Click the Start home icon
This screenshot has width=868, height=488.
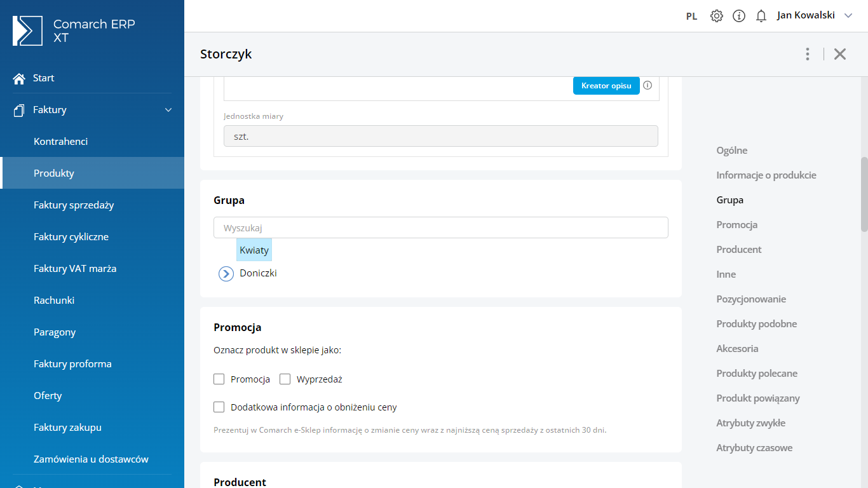19,78
